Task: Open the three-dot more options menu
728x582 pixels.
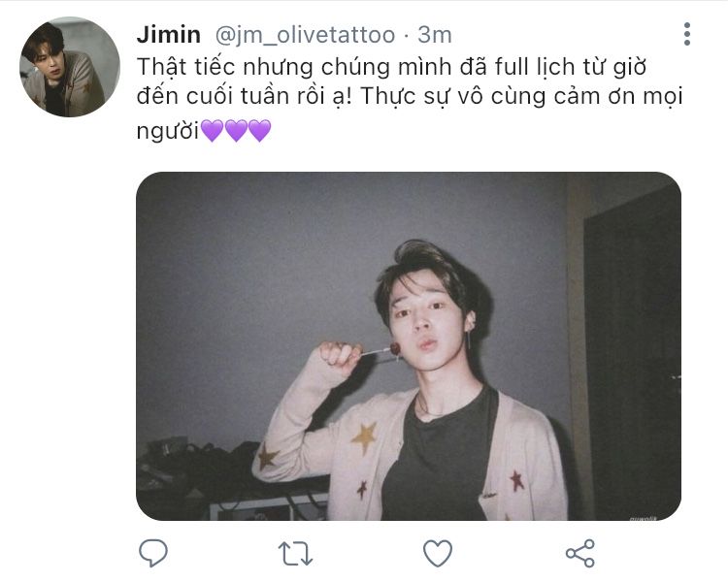Action: pos(687,34)
